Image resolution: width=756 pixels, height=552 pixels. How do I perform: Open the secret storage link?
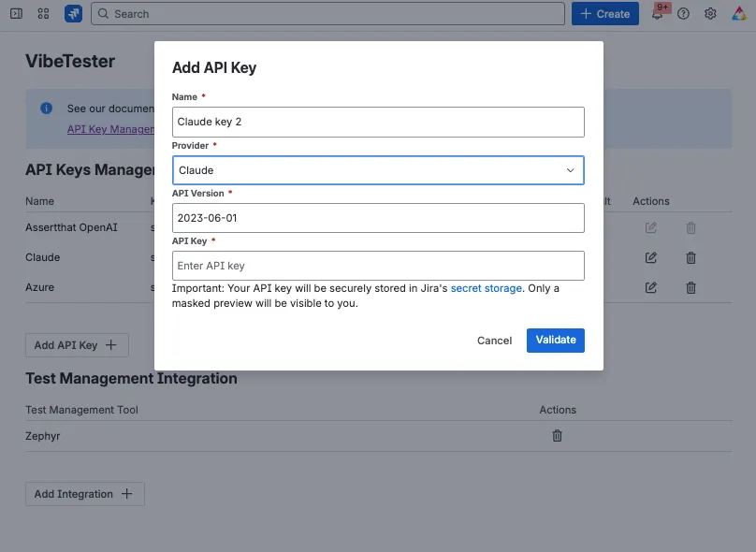(486, 288)
